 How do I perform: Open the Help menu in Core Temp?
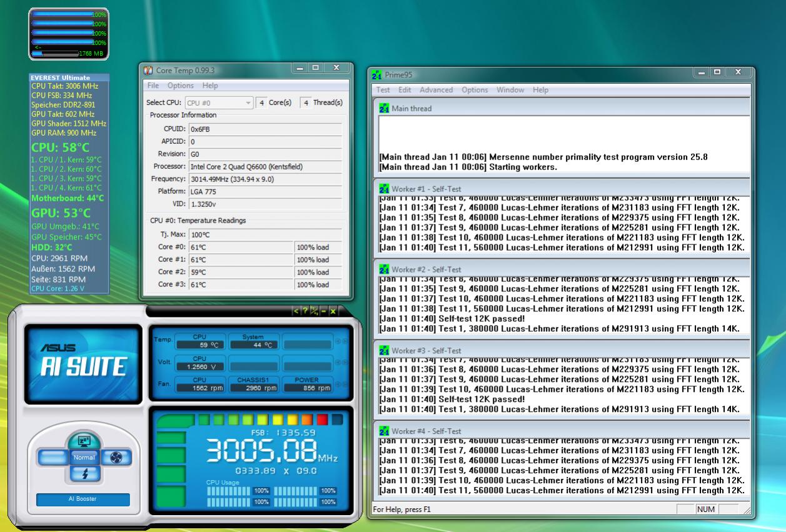point(210,86)
